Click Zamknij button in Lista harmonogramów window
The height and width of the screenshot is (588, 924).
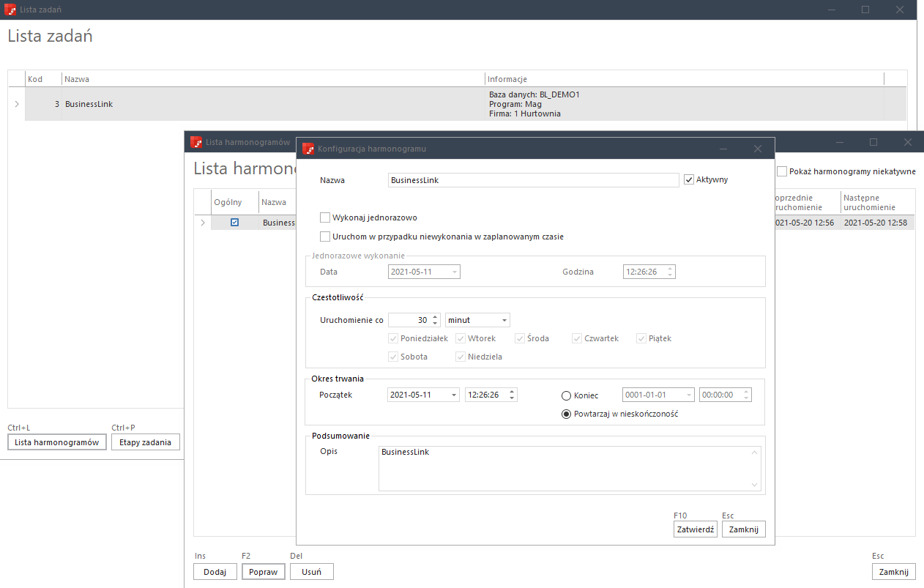pos(894,572)
